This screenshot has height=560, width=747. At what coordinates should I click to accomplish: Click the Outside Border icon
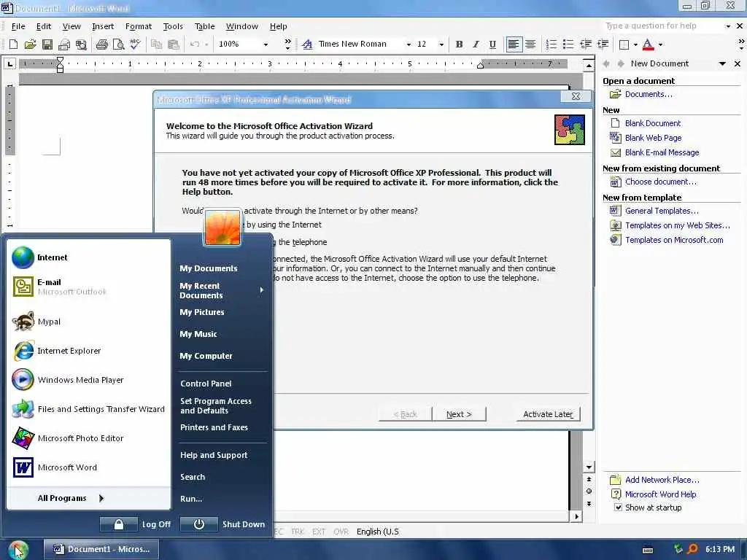point(624,44)
